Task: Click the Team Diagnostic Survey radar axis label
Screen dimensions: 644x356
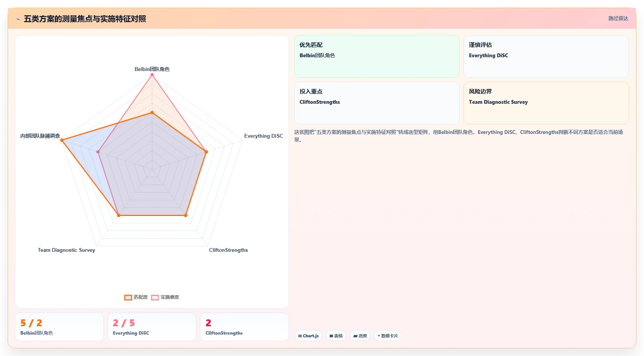Action: [x=66, y=250]
